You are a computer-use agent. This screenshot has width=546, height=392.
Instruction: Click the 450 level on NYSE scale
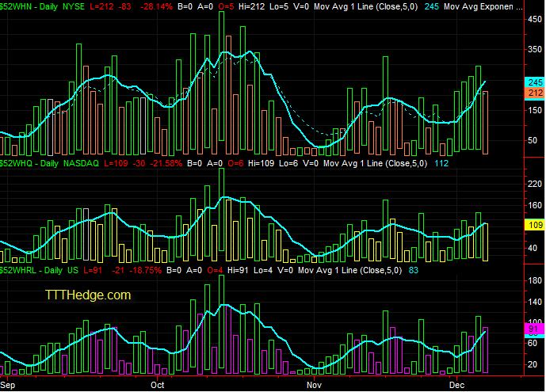click(535, 20)
